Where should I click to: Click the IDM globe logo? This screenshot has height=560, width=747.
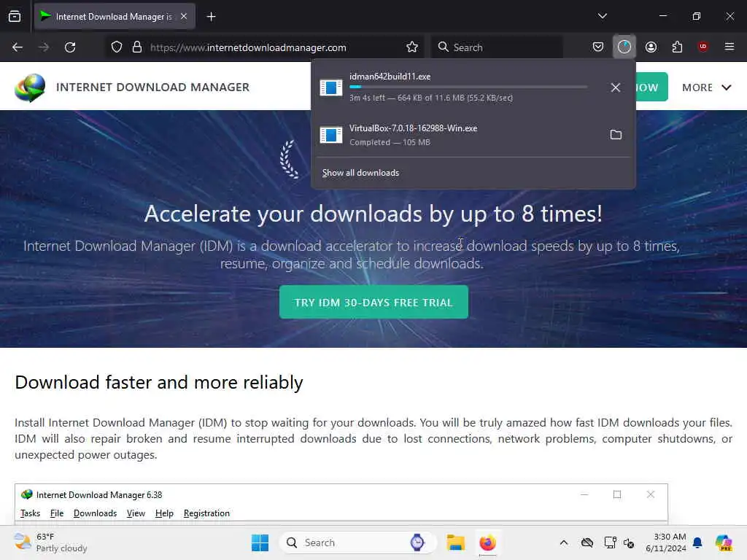click(x=29, y=87)
